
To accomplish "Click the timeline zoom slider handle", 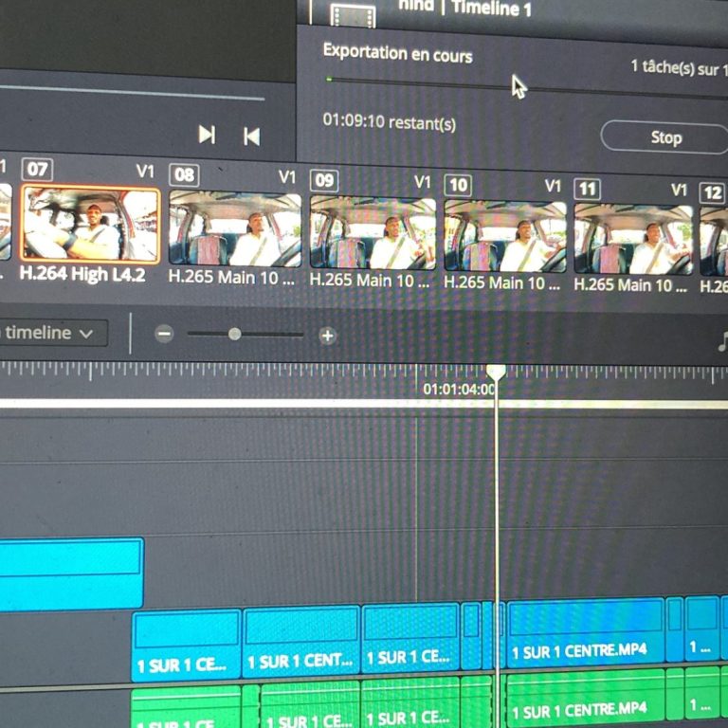I will (234, 335).
